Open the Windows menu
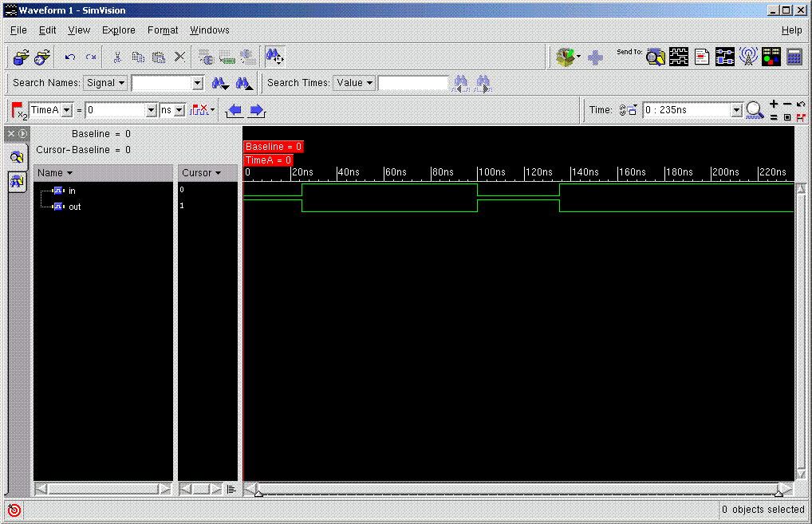This screenshot has height=524, width=812. (210, 30)
